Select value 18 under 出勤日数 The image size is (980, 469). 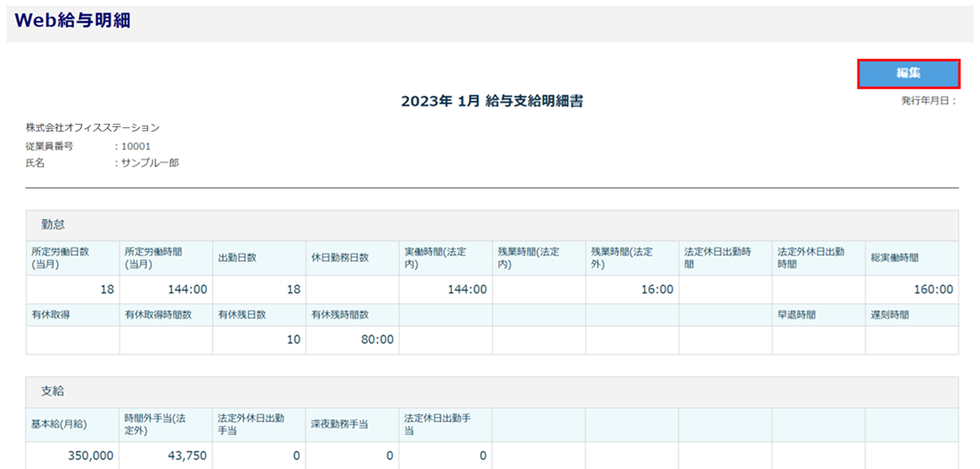click(x=293, y=290)
